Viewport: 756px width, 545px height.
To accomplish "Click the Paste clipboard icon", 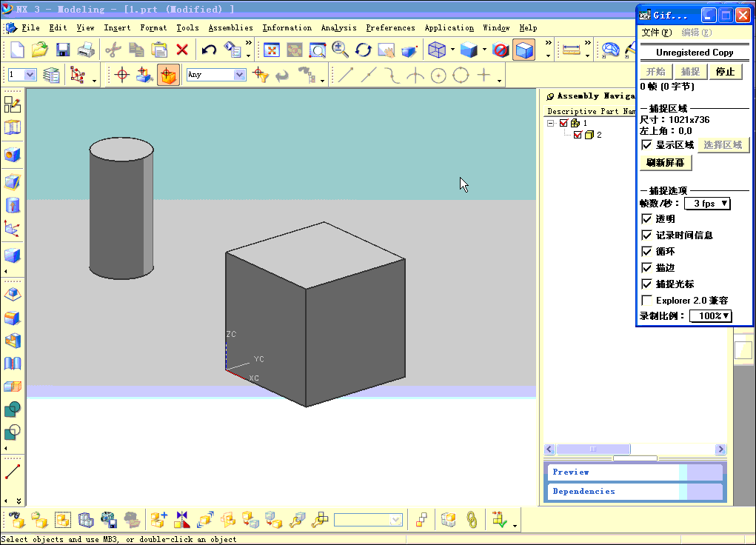I will pyautogui.click(x=159, y=50).
